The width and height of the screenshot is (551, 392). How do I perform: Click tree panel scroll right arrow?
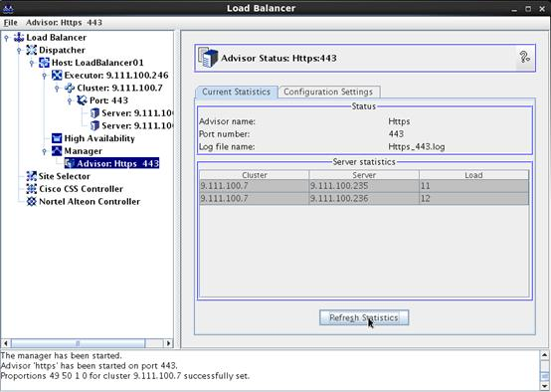pos(168,343)
